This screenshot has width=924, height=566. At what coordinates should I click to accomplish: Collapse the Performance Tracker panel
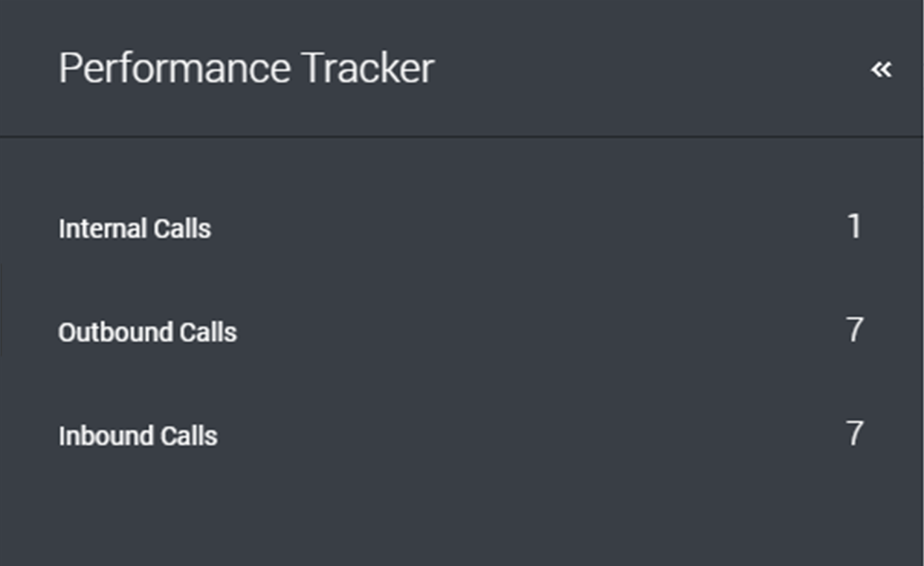point(881,69)
